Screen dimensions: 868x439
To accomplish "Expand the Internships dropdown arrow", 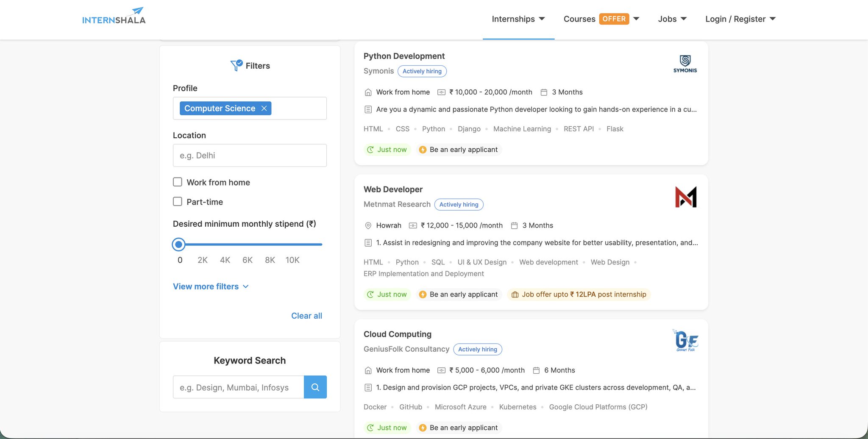I will (542, 19).
